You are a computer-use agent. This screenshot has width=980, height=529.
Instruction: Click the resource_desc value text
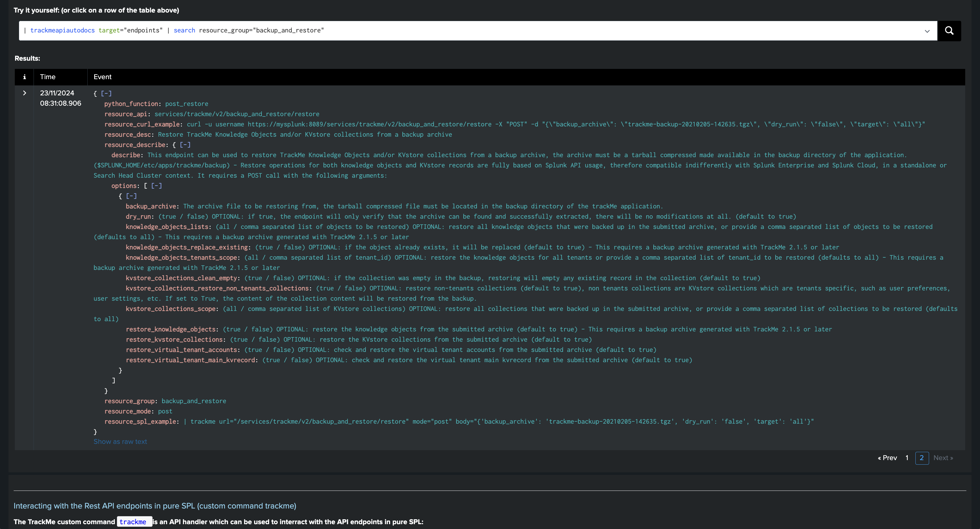[305, 135]
